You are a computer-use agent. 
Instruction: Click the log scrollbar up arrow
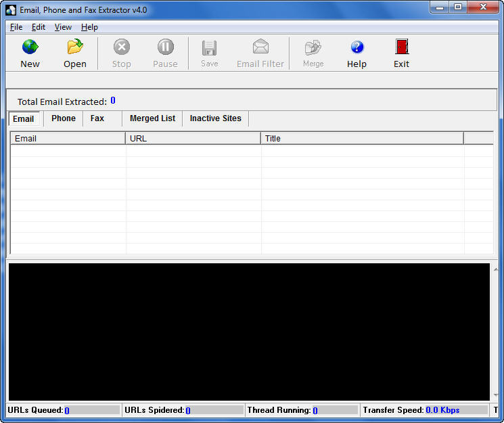(496, 269)
